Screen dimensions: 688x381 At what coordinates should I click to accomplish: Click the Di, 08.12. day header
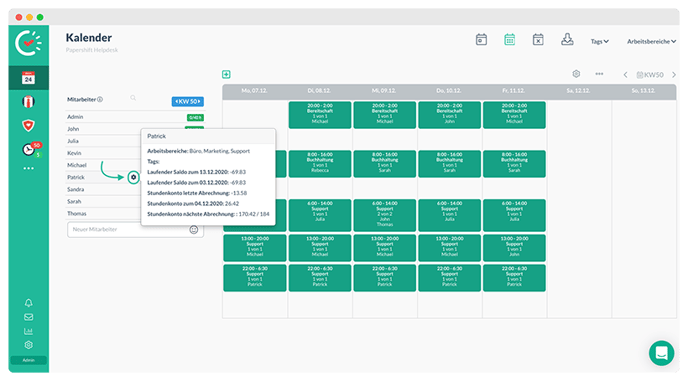click(319, 91)
